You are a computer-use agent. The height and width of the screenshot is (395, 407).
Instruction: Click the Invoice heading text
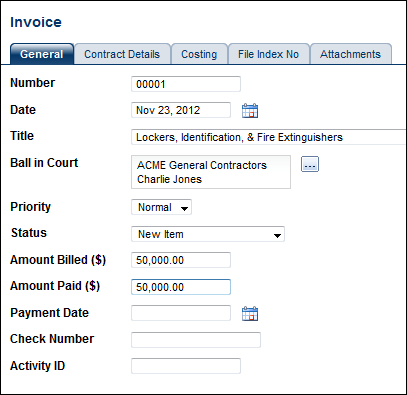36,22
